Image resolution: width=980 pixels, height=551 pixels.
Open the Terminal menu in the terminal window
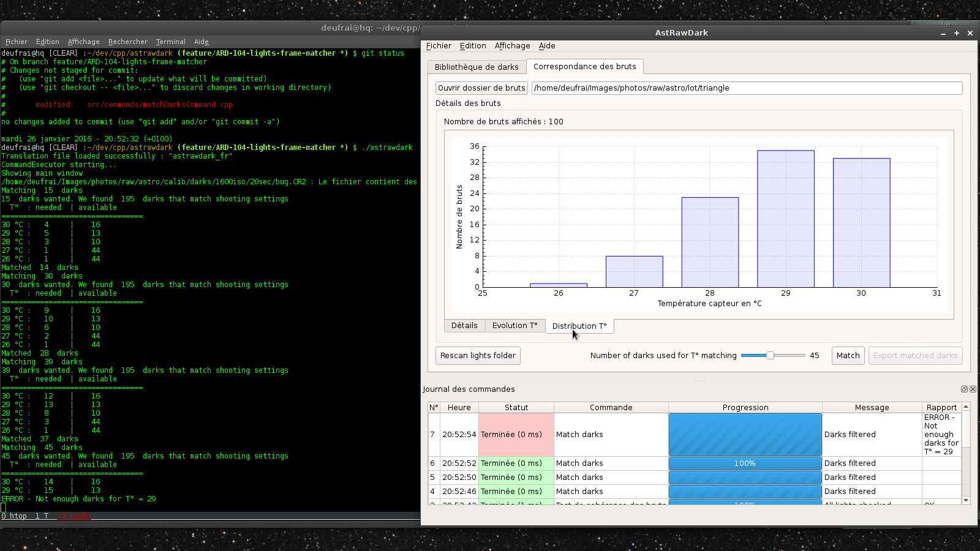(170, 42)
